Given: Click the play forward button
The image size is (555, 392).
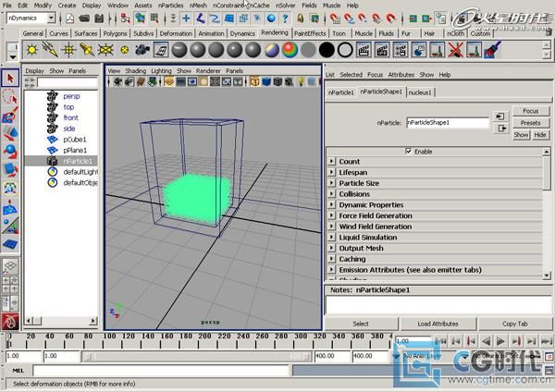Looking at the screenshot, I should [500, 340].
